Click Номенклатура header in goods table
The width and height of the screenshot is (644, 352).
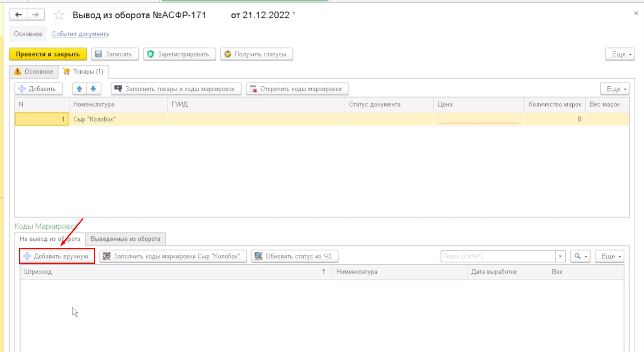(x=118, y=104)
